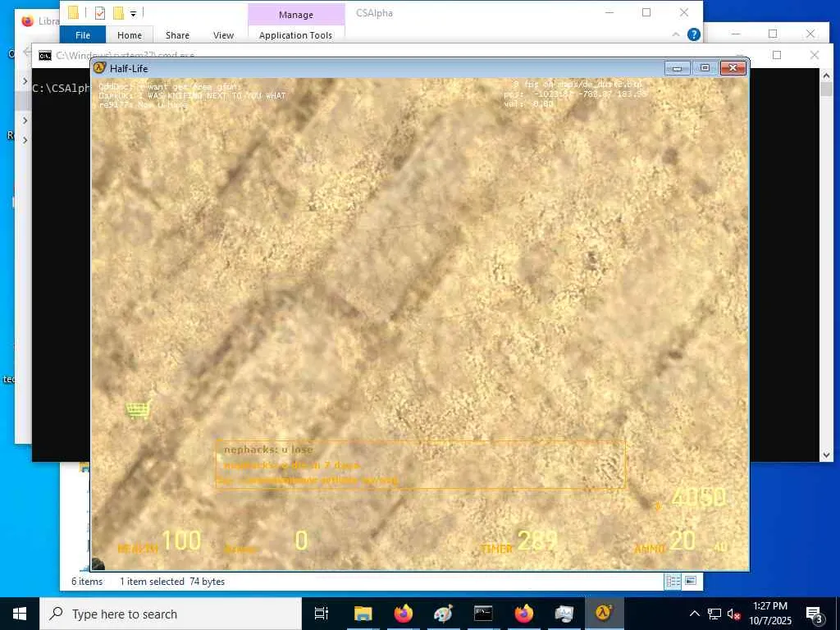This screenshot has width=840, height=630.
Task: Click the cmd scrollbar down arrow
Action: coord(826,454)
